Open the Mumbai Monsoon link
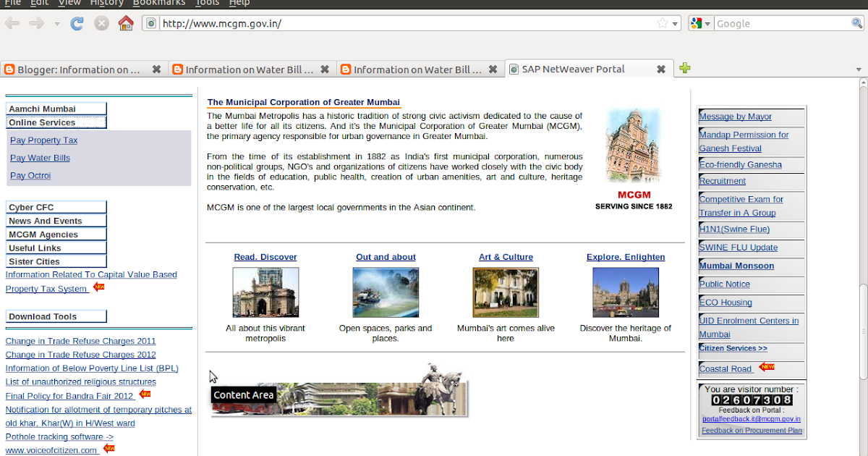 736,266
